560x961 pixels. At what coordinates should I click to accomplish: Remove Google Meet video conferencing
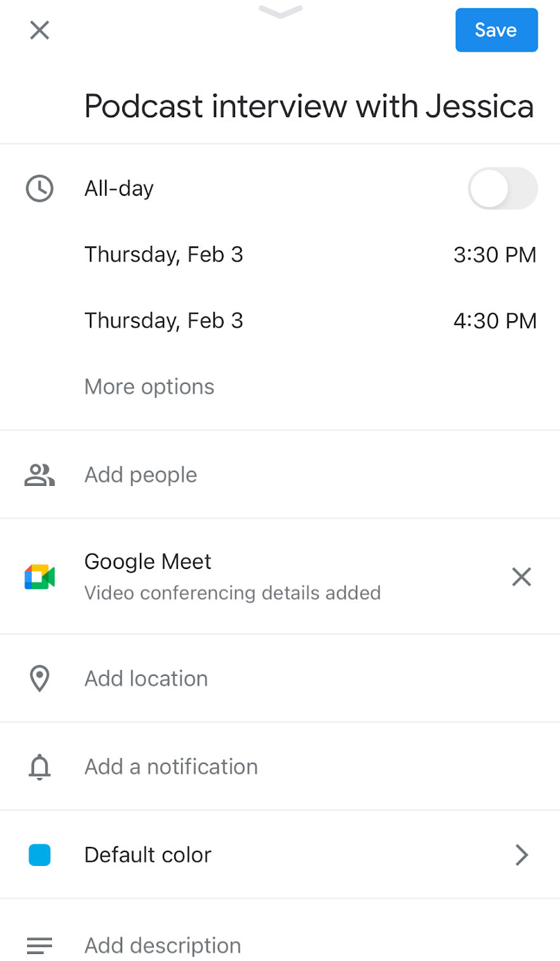521,576
